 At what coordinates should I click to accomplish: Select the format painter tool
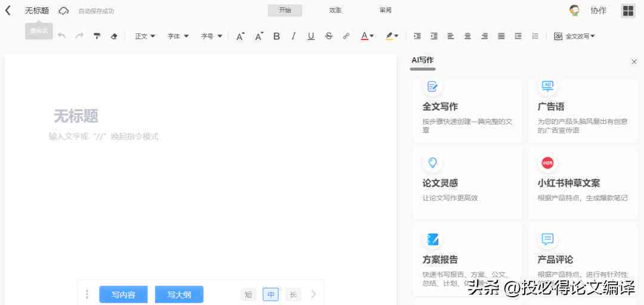pos(97,36)
